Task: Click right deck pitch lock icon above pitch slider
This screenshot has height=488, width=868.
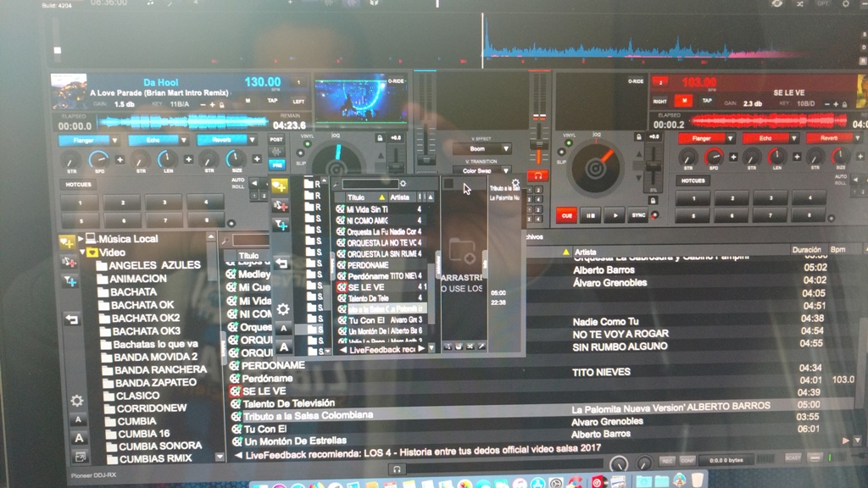Action: tap(638, 136)
